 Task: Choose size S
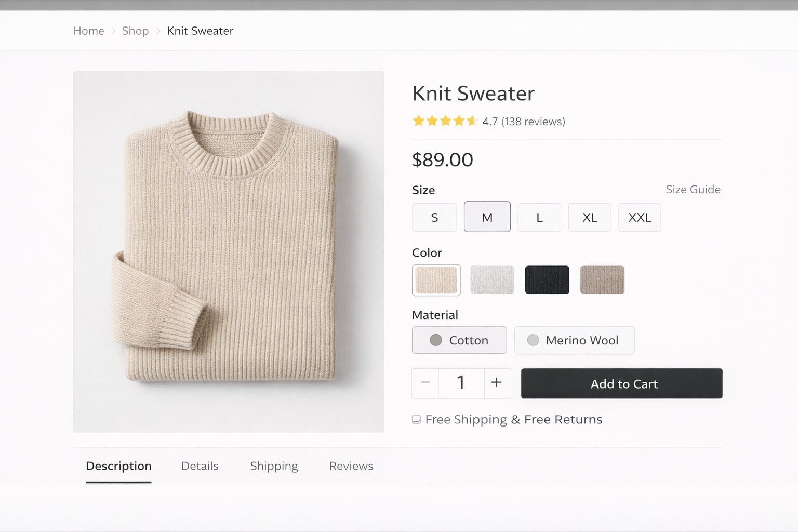[x=434, y=217]
